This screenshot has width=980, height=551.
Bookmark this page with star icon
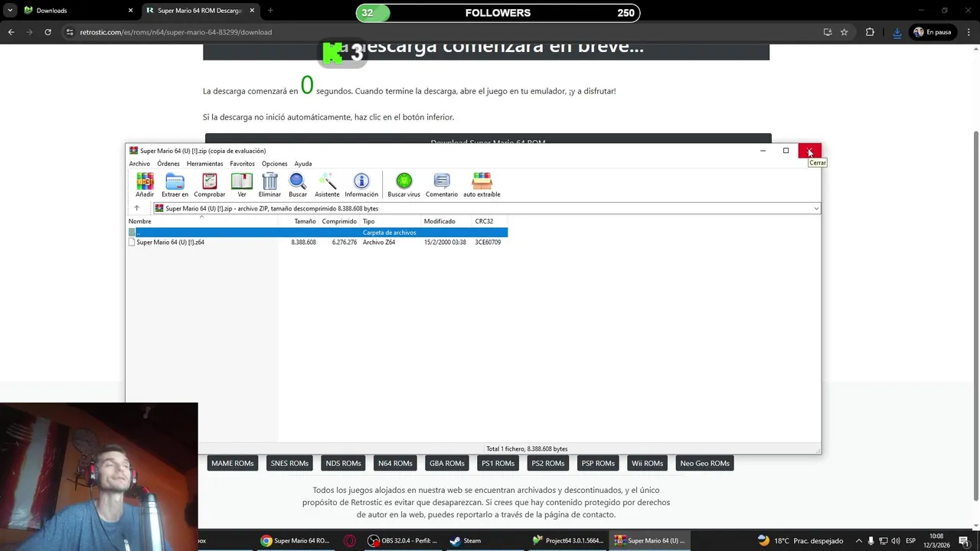pos(844,32)
